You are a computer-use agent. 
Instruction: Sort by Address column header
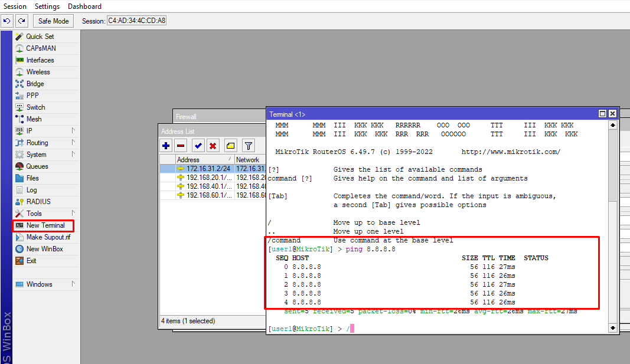pyautogui.click(x=205, y=160)
